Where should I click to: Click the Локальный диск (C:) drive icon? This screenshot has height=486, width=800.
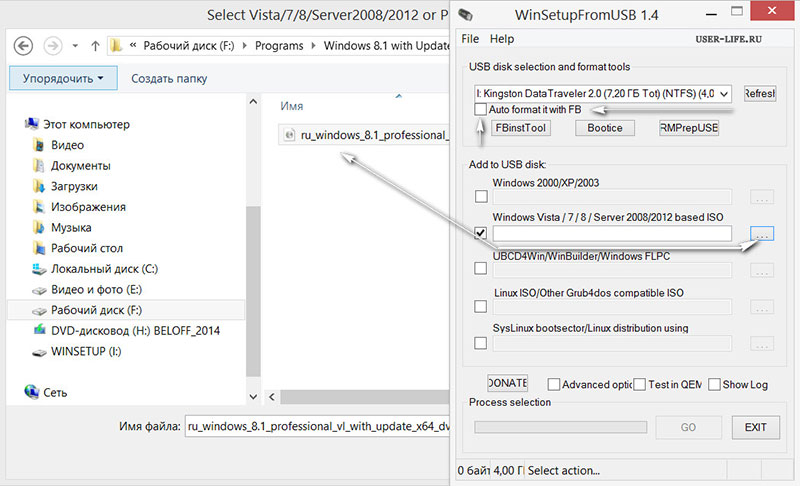coord(39,269)
